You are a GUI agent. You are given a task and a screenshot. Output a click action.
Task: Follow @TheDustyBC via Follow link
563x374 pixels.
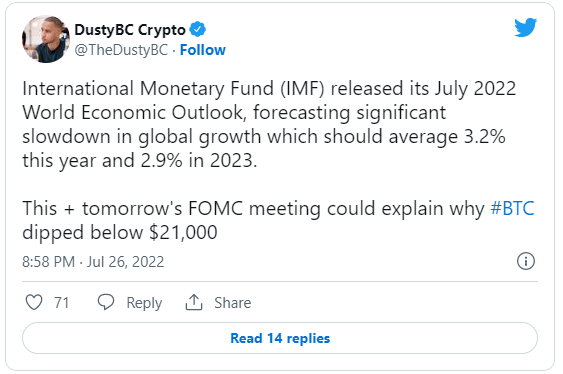point(203,50)
